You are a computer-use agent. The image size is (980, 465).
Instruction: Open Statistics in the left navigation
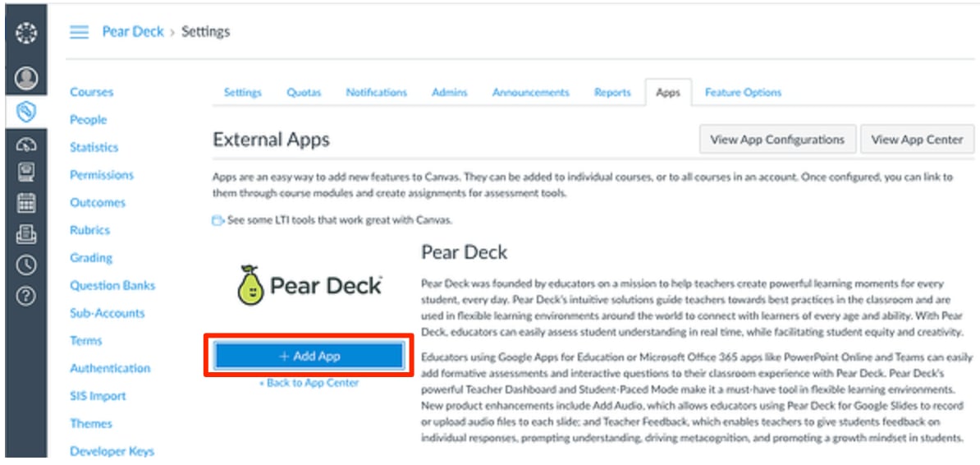[94, 147]
